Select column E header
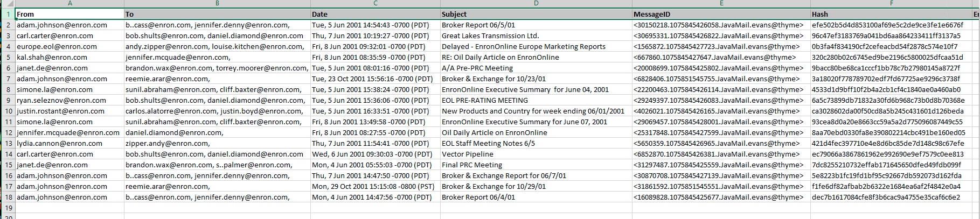980x219 pixels. 721,3
